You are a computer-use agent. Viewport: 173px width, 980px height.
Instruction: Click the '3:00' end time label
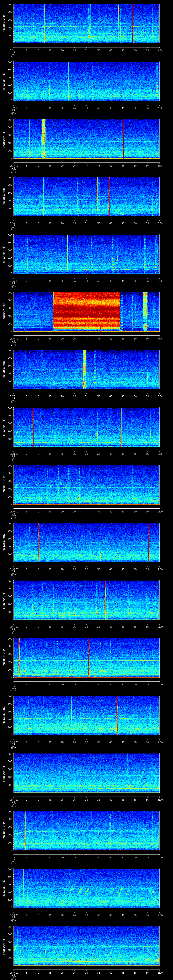160,108
